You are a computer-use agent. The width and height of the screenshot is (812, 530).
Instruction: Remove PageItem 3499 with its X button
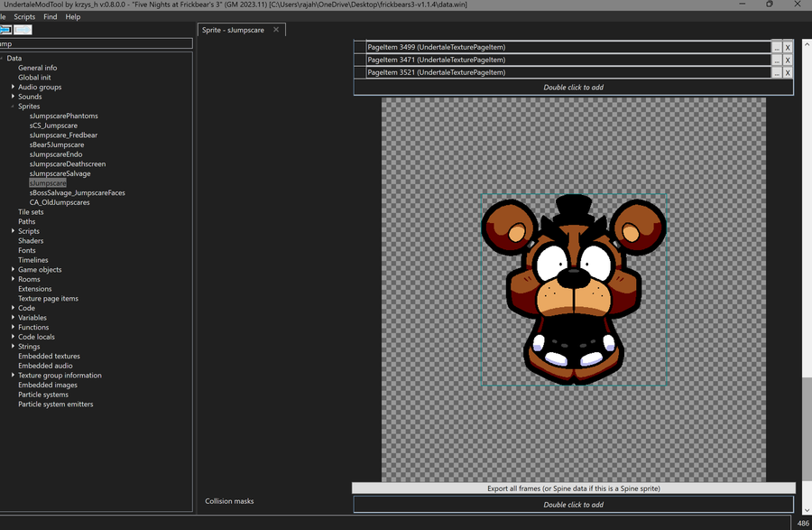788,47
